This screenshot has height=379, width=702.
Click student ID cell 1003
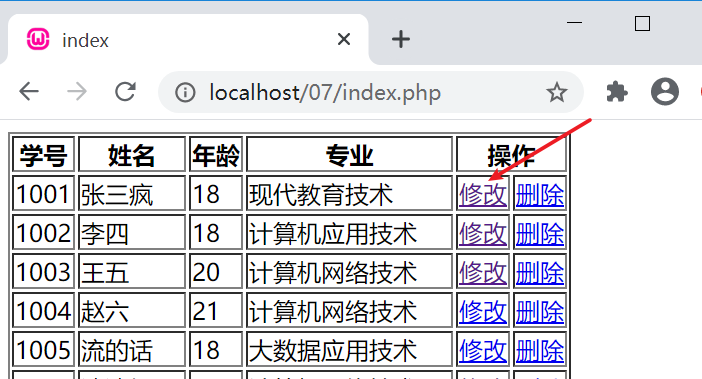tap(43, 272)
